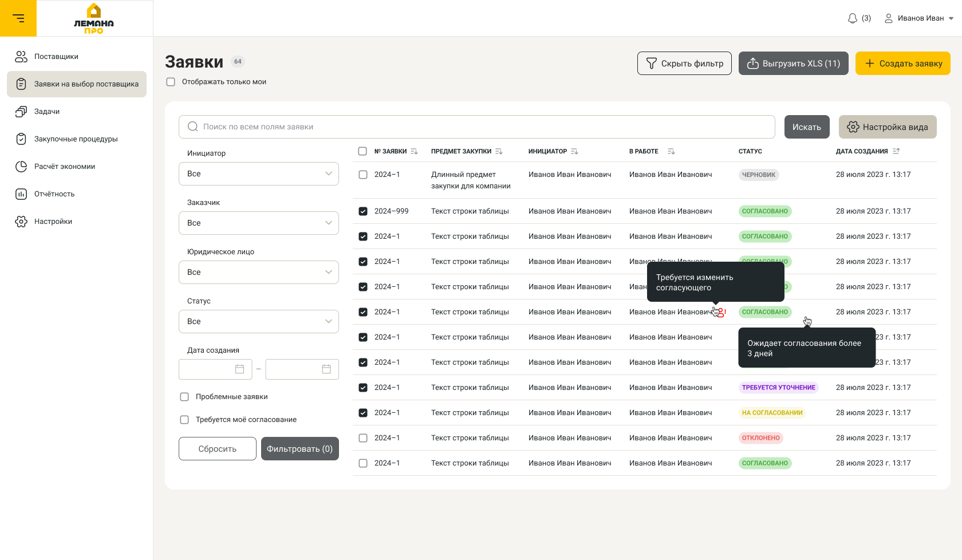Click Создать заявку button
Viewport: 962px width, 560px height.
[x=903, y=64]
